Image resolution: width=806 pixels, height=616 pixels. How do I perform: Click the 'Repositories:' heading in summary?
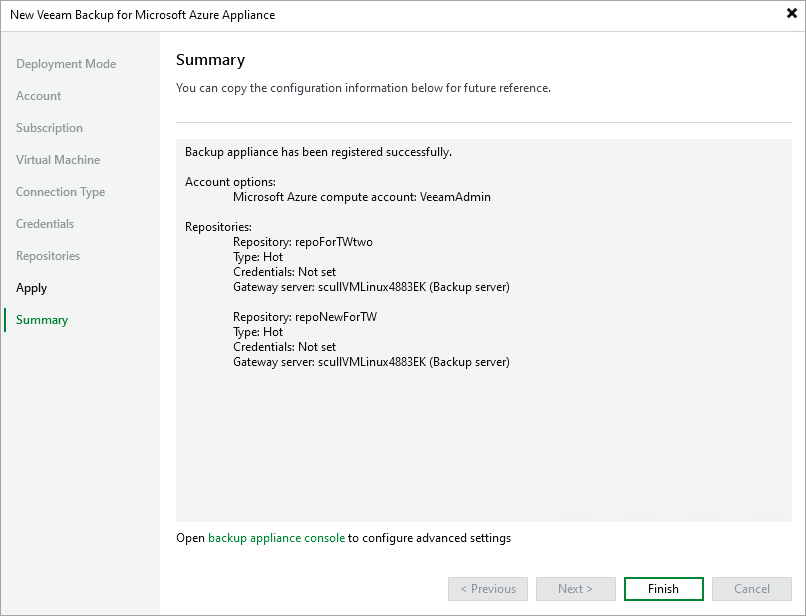coord(218,227)
